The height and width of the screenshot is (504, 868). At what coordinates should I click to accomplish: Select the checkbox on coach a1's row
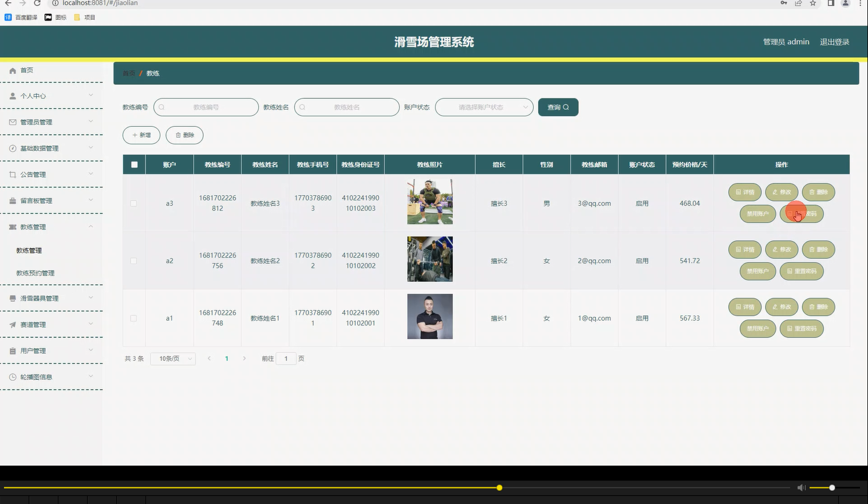point(133,318)
